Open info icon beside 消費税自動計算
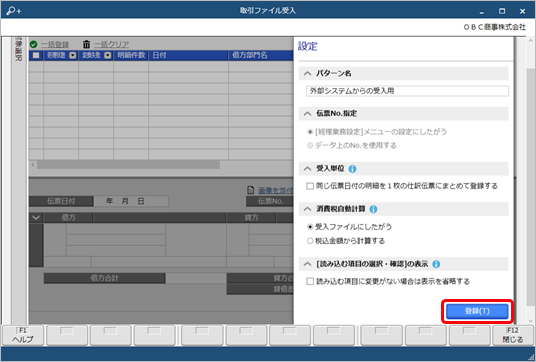Screen dimensions: 536x362 pyautogui.click(x=373, y=209)
